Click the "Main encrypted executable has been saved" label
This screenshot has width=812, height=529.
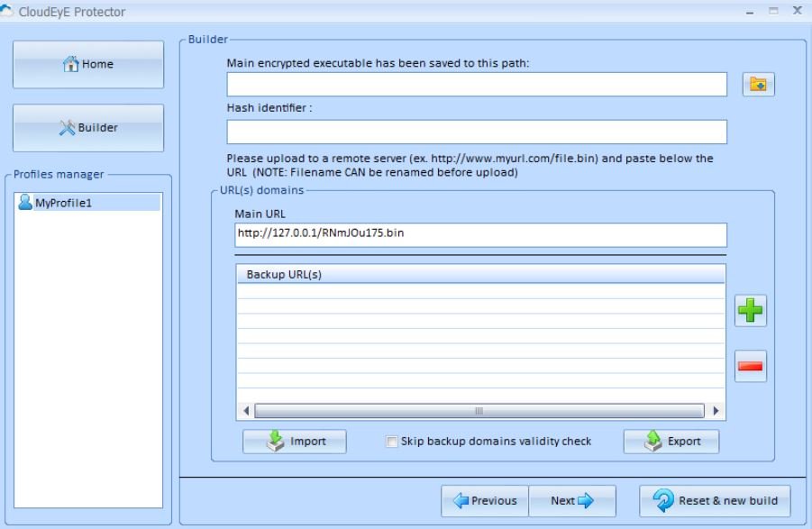pyautogui.click(x=378, y=63)
